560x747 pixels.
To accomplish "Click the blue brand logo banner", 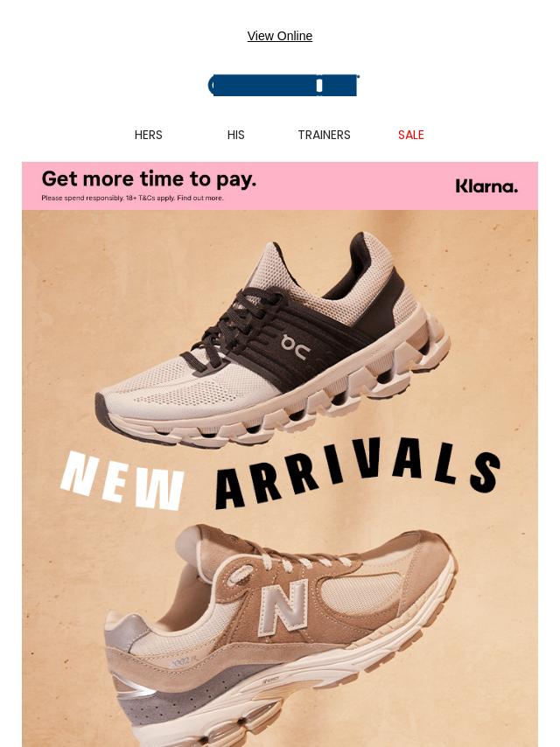I will click(x=283, y=85).
